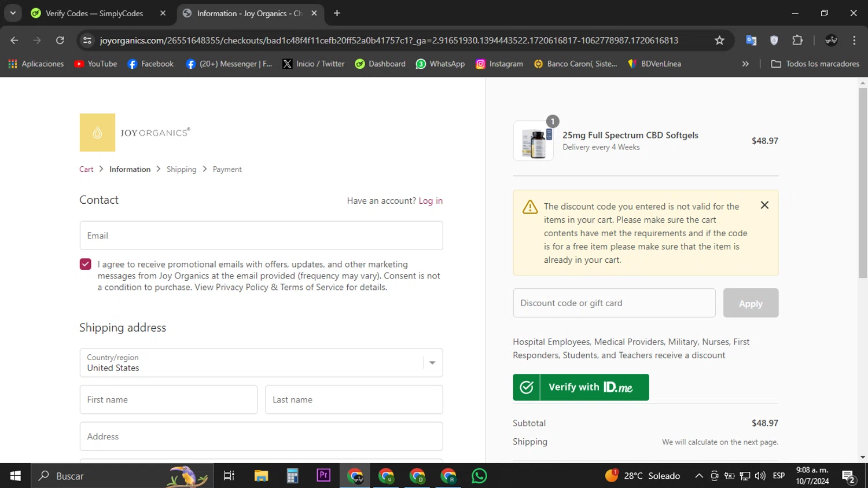Open File Explorer from the taskbar

click(x=261, y=476)
